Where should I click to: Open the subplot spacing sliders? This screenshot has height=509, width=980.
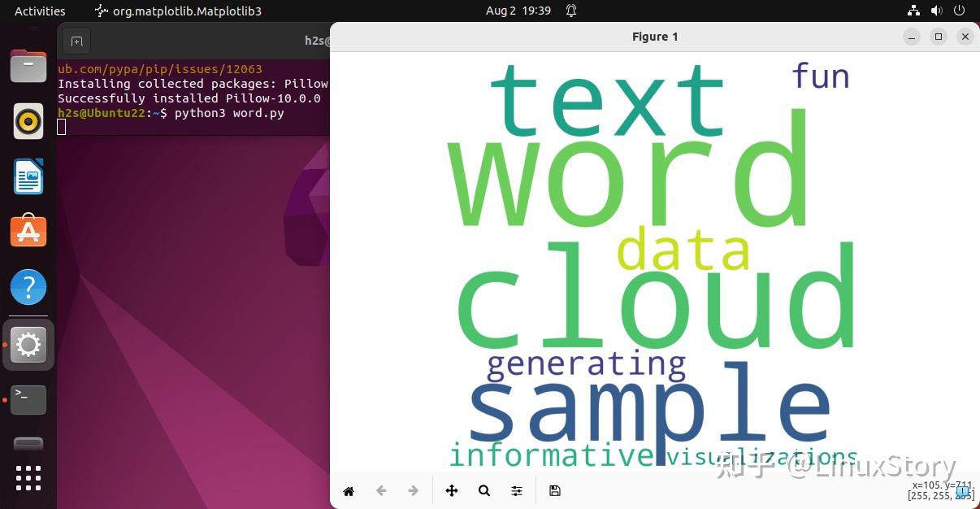(516, 490)
